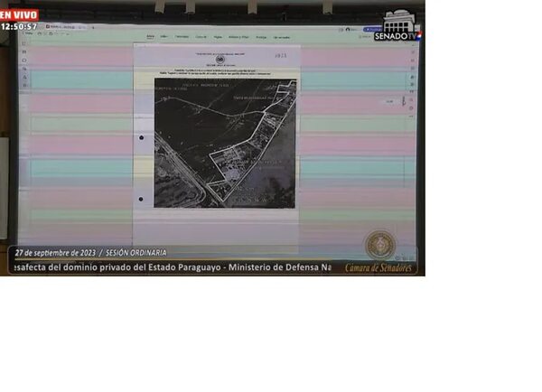
Task: Click the aerial map image on the page
Action: (x=225, y=143)
